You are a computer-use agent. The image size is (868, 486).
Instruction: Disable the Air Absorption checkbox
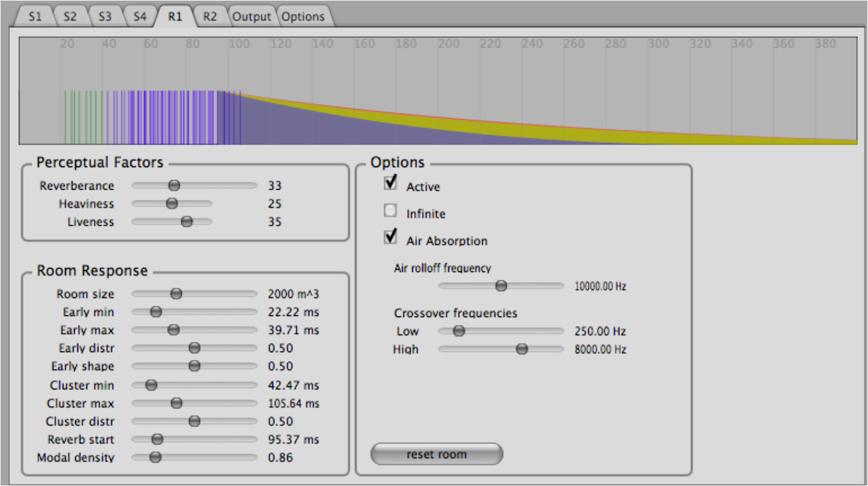390,236
